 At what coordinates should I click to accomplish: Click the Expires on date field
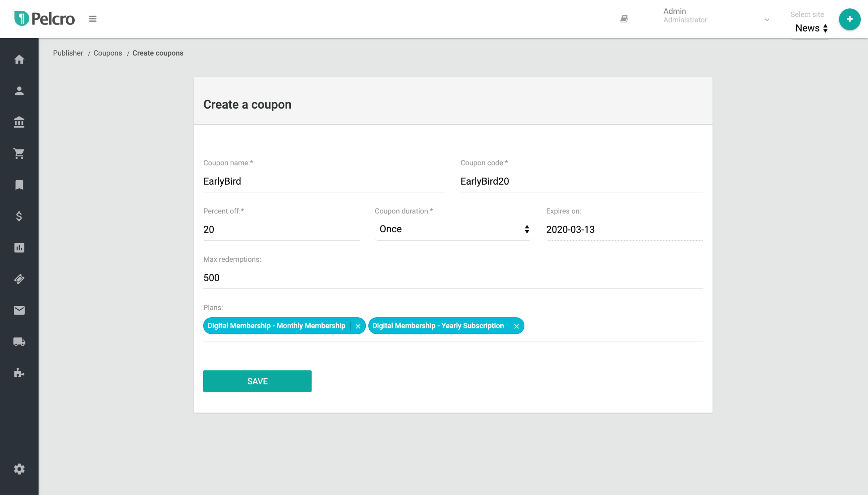624,230
